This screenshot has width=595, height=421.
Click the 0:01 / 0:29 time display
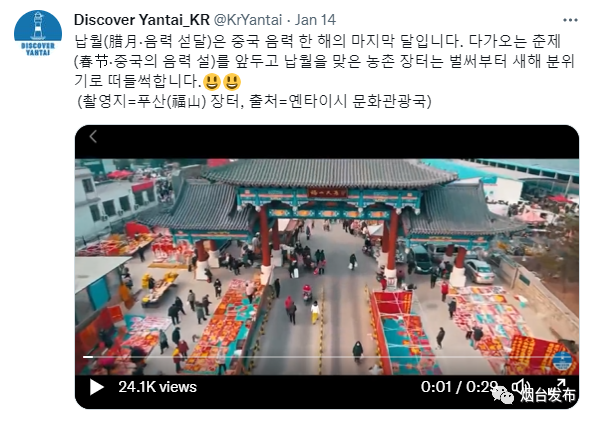[459, 387]
